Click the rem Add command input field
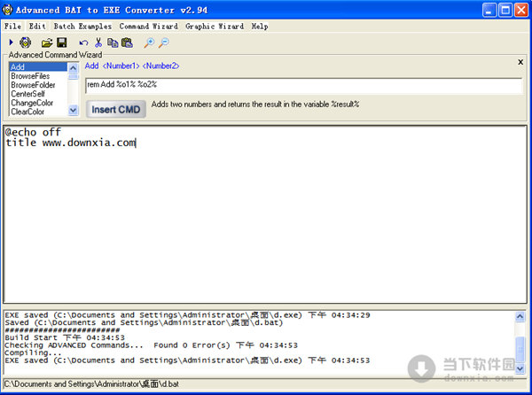Screen dimensions: 532x395 point(303,85)
